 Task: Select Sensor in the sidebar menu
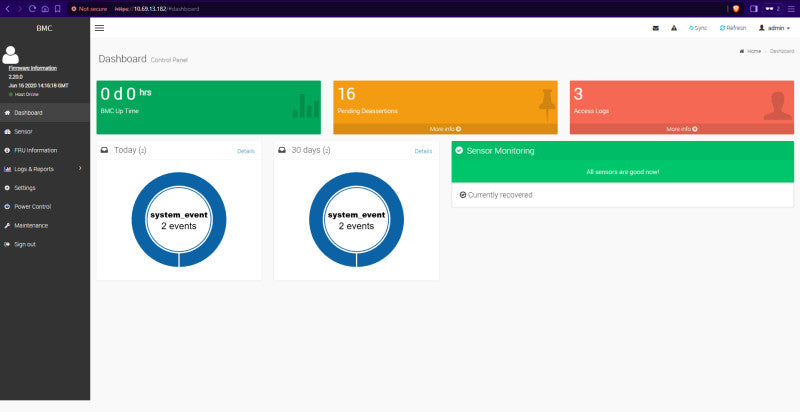click(x=45, y=132)
